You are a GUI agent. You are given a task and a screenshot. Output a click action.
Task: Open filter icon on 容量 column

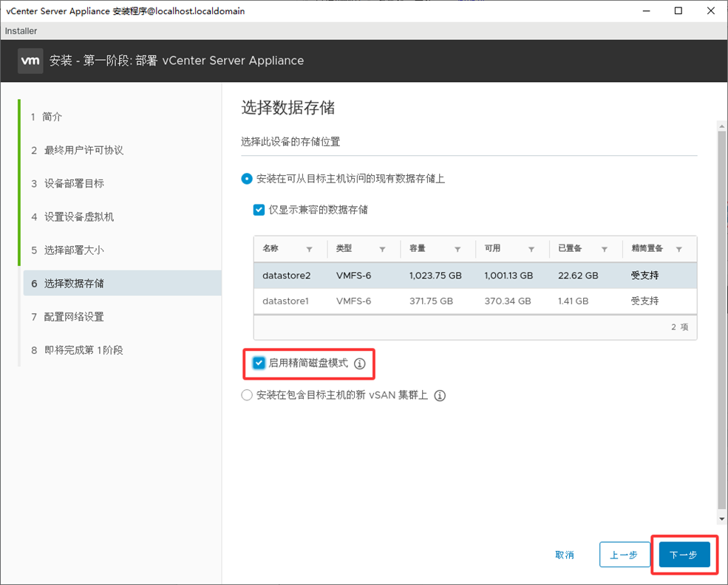(457, 250)
